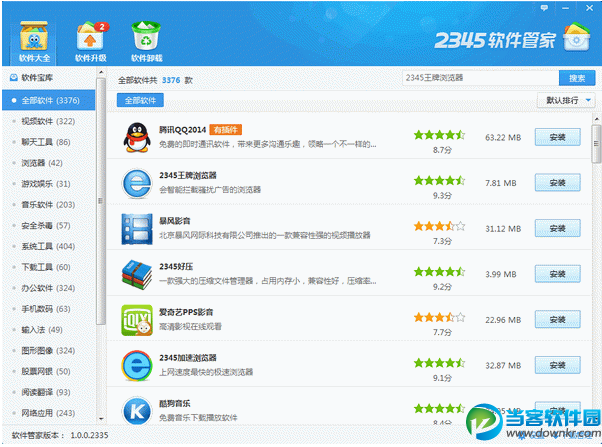Click the 63.22 MB size value

tap(503, 137)
